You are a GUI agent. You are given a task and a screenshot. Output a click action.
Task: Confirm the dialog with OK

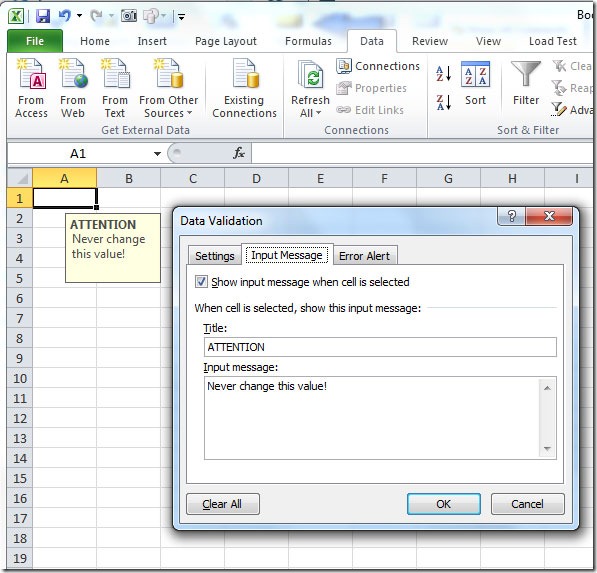point(444,504)
